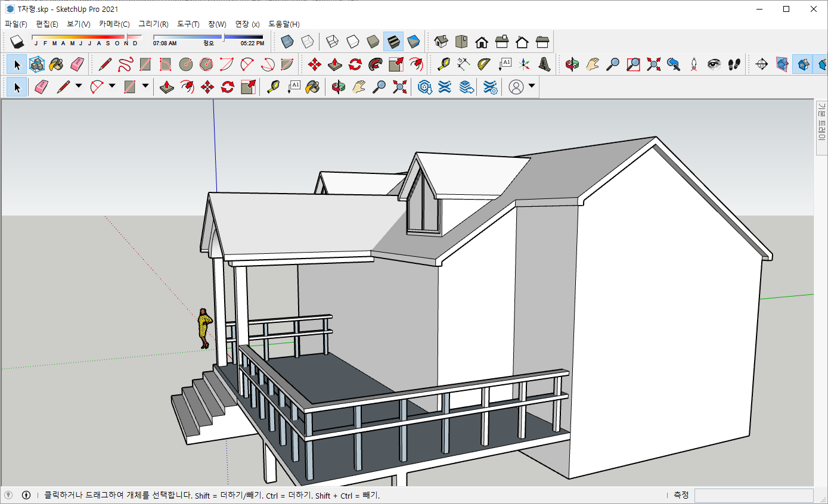Open the 파일(F) menu
The width and height of the screenshot is (828, 504).
pos(15,24)
